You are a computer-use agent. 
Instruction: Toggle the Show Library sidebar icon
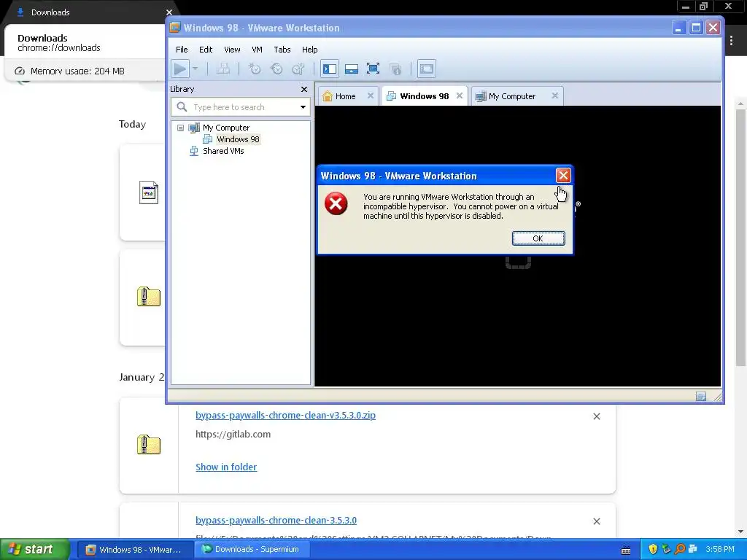coord(329,69)
